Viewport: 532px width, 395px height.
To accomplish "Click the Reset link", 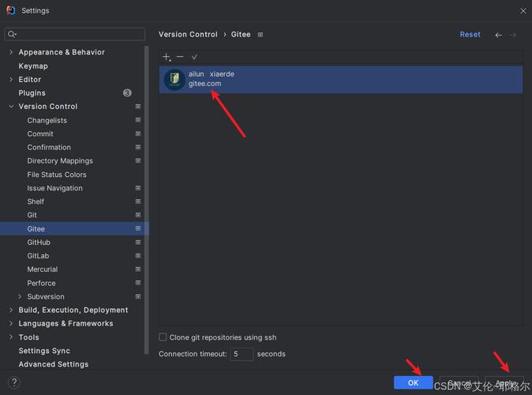I will coord(470,35).
